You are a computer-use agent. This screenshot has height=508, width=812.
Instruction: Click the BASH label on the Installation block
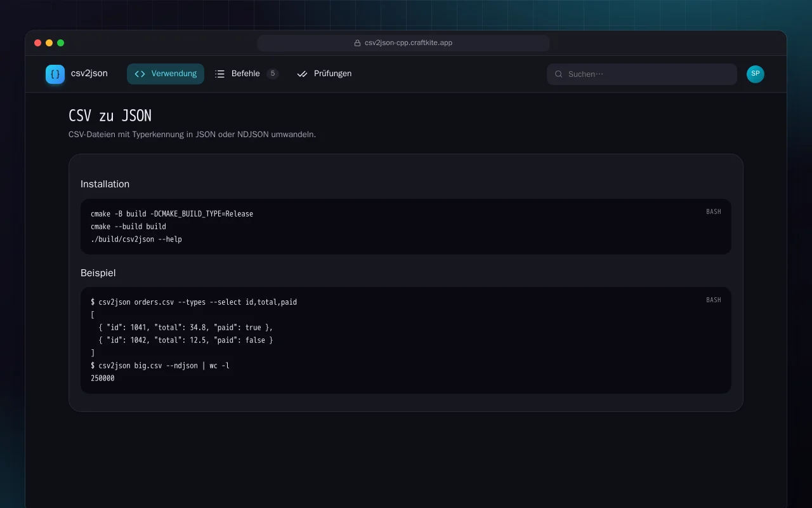[714, 211]
